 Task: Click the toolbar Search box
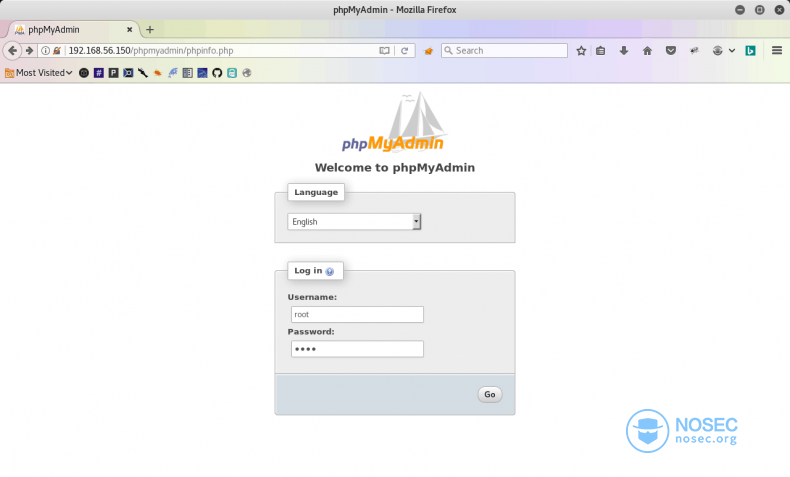point(504,50)
